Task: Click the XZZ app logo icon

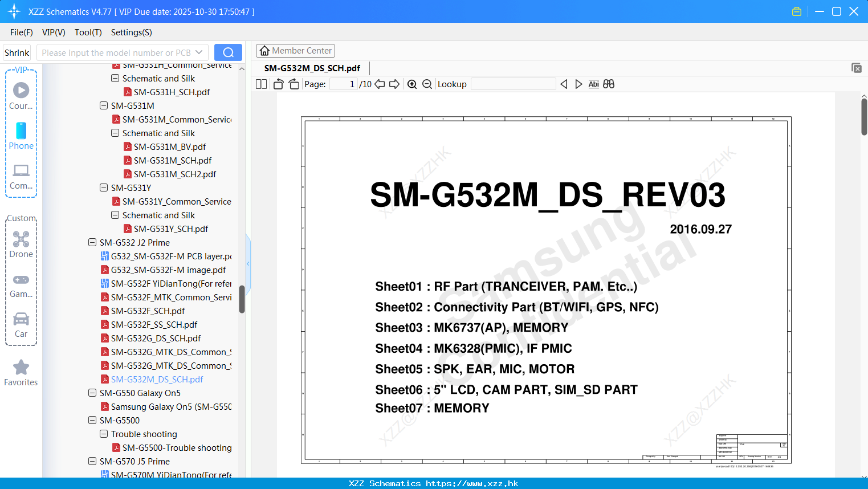Action: pyautogui.click(x=14, y=11)
